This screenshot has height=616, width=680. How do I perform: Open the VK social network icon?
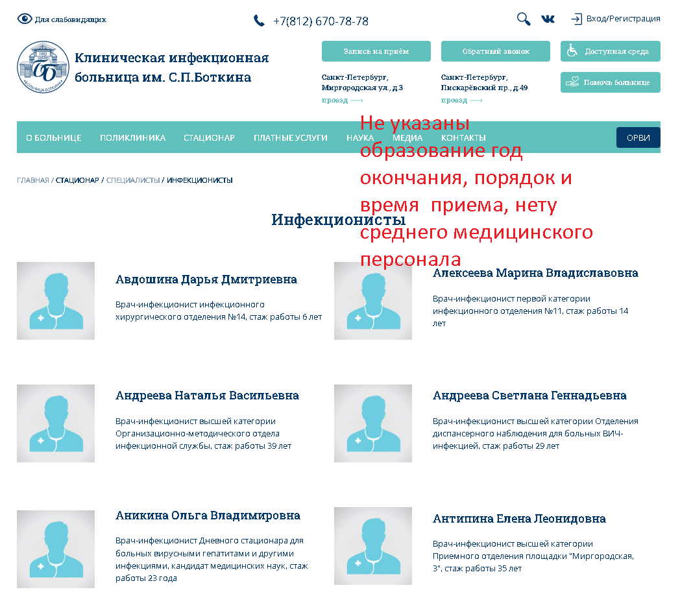point(548,19)
